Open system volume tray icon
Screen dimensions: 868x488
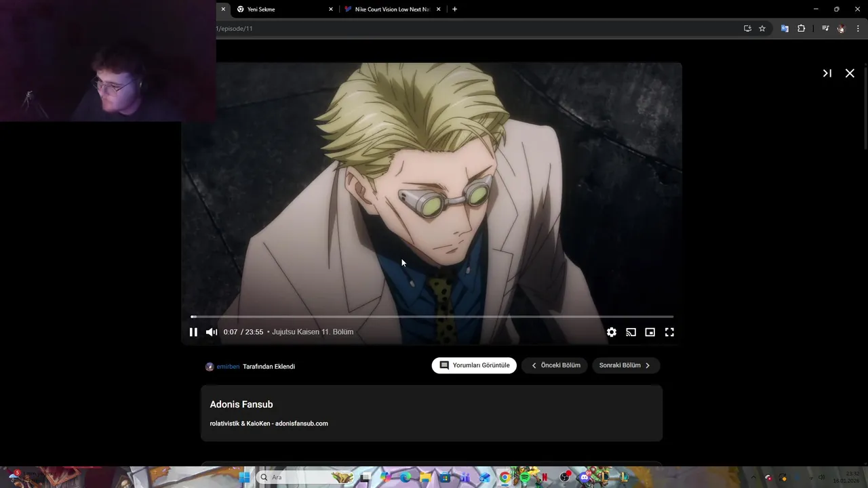(x=821, y=477)
